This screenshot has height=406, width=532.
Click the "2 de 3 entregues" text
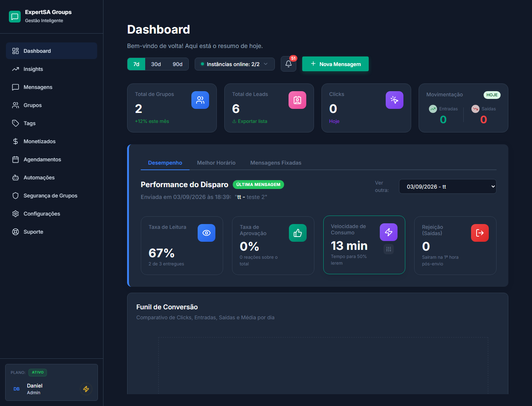166,264
